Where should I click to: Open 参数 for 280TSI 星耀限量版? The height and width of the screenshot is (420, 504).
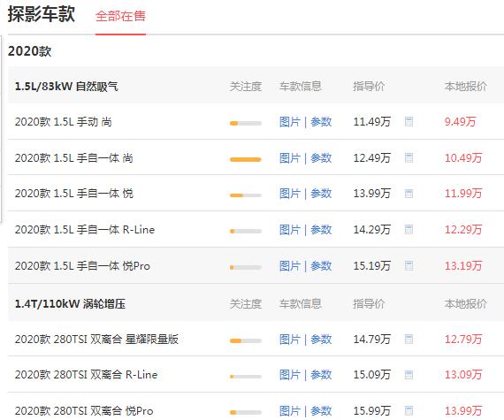coord(321,339)
